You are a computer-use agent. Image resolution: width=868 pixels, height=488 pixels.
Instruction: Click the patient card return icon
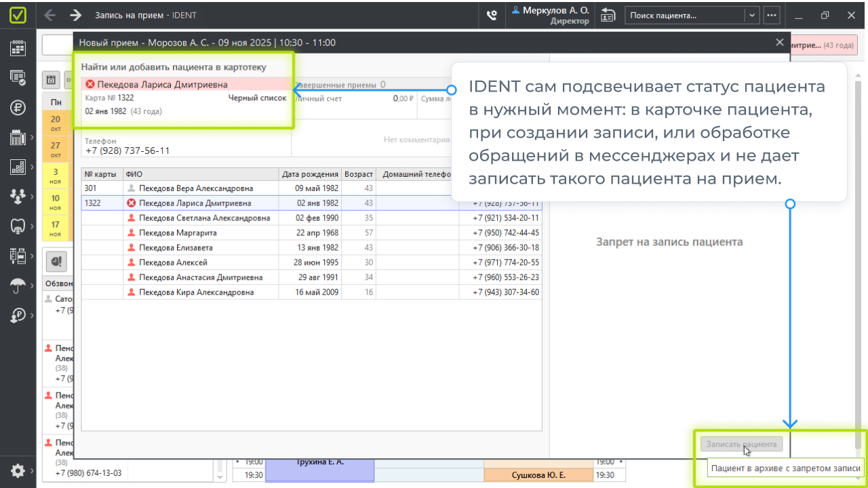(608, 16)
